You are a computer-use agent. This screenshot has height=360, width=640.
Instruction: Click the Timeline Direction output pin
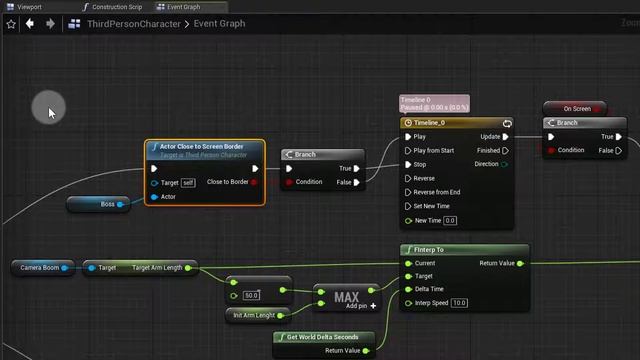pyautogui.click(x=504, y=164)
